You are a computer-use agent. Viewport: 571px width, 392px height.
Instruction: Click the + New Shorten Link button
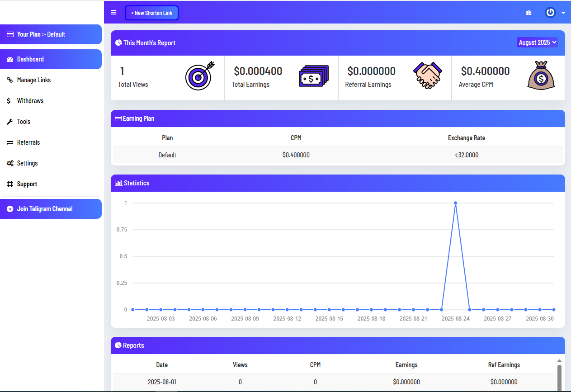pos(151,13)
